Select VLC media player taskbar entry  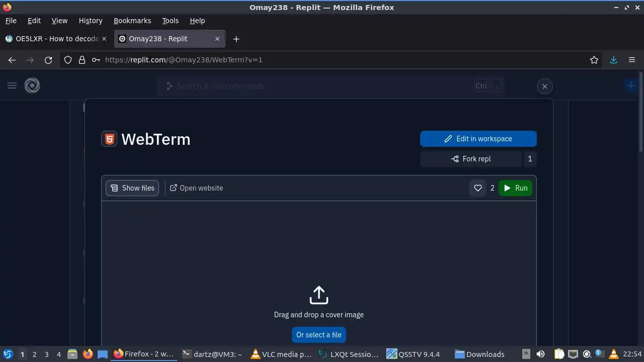(x=281, y=354)
